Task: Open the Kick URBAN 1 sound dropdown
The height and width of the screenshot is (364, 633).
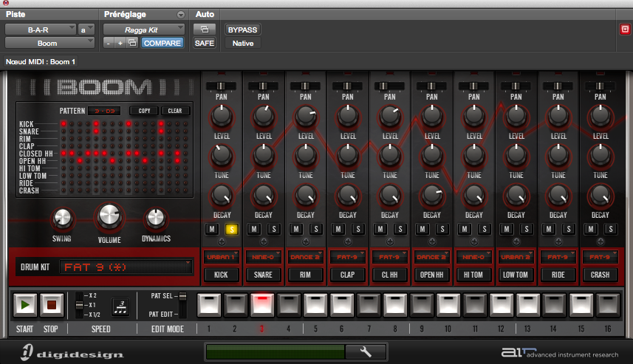Action: (x=222, y=257)
